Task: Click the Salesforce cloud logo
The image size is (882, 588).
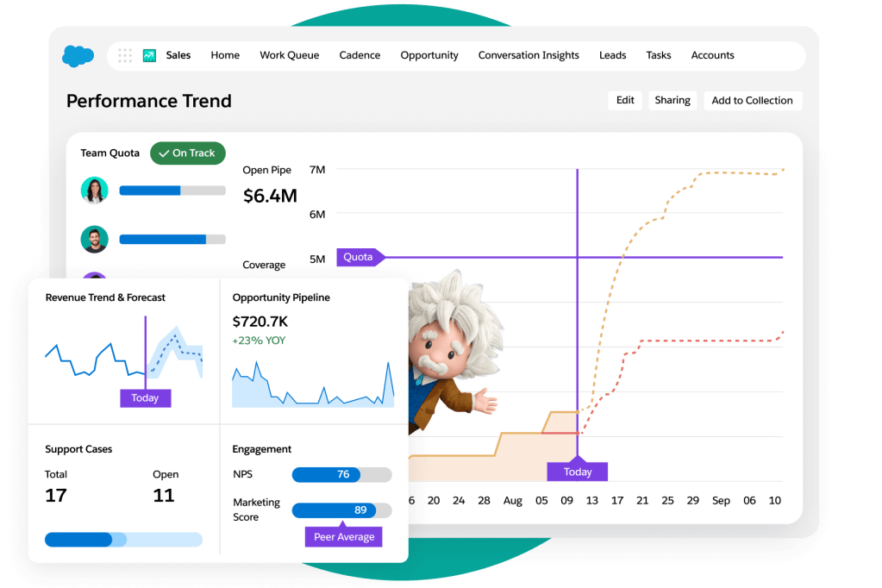Action: click(78, 56)
